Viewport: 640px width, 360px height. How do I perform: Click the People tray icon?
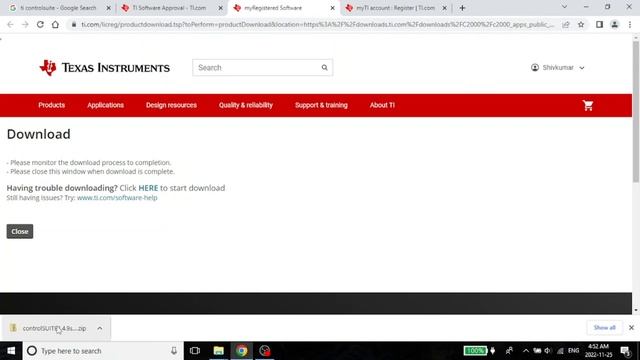pos(509,351)
